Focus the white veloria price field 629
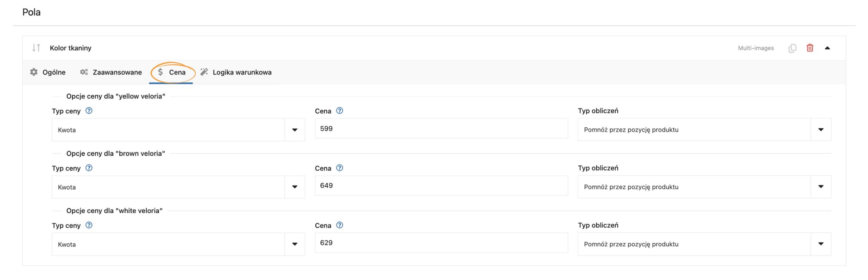 pos(441,243)
